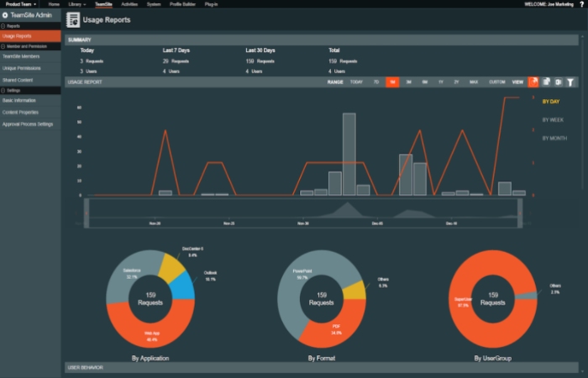Collapse the Member and Permission section
588x378 pixels.
click(3, 46)
